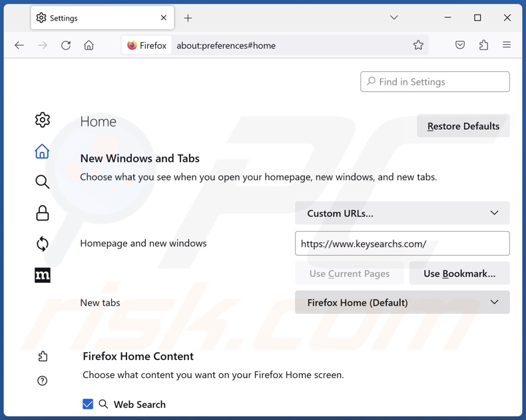List all tabs with the chevron button
This screenshot has height=420, width=526.
pos(394,17)
